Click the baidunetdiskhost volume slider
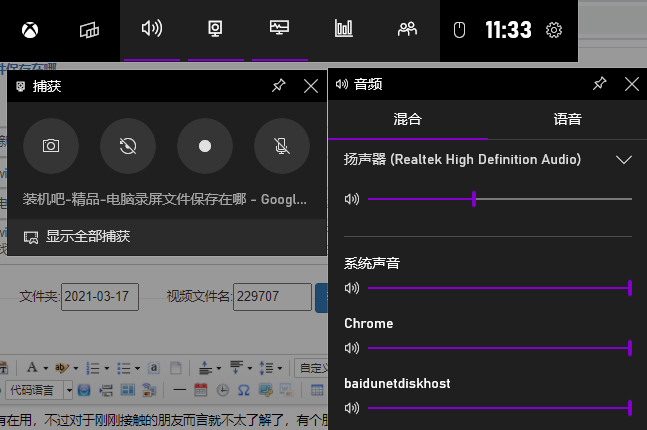 pyautogui.click(x=498, y=408)
